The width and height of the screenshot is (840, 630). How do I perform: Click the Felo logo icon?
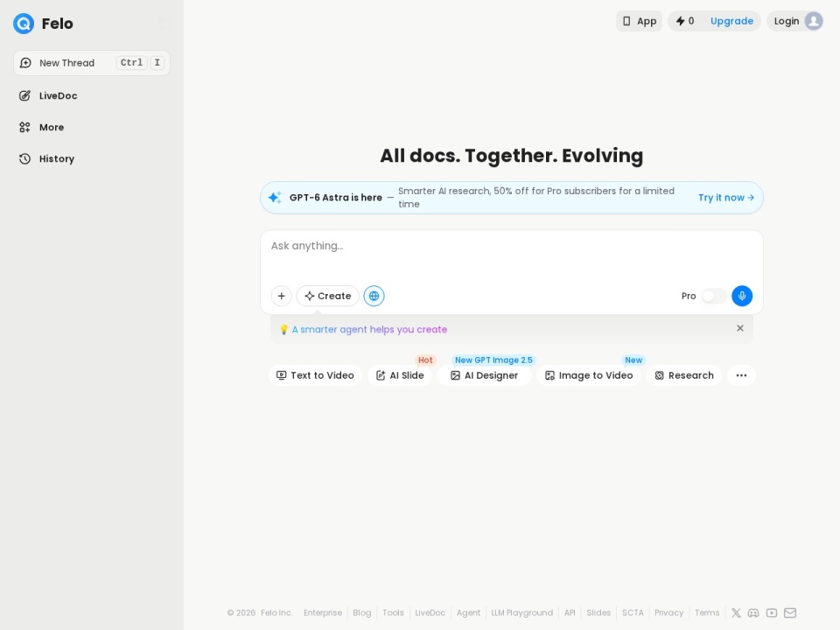tap(24, 24)
